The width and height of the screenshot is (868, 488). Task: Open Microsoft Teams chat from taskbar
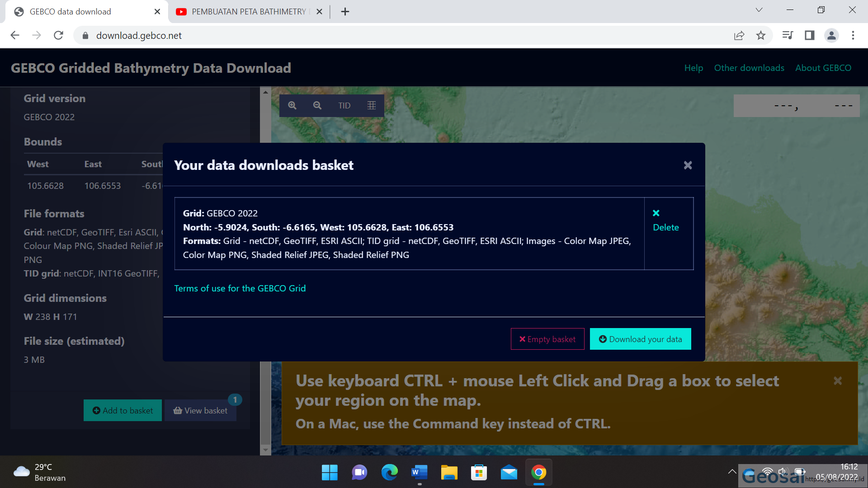coord(359,473)
